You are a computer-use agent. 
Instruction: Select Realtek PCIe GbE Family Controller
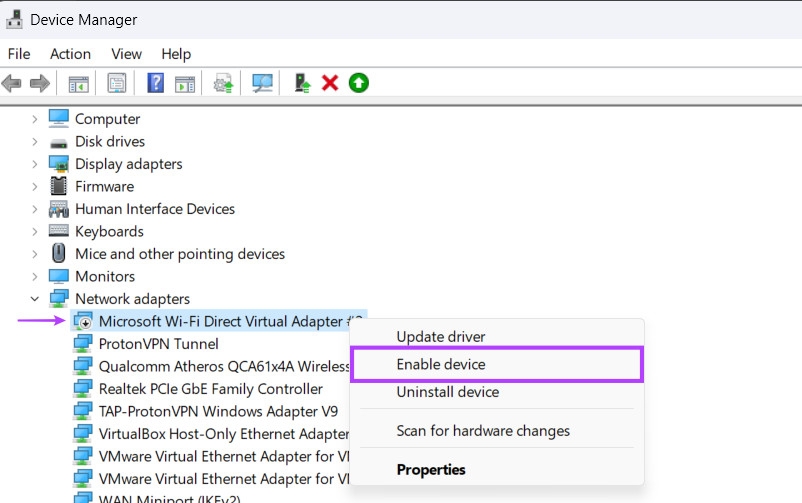[210, 389]
